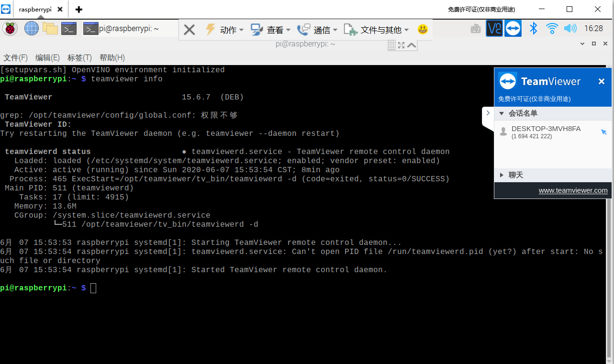
Task: Open the 文件与其他 files and extras dropdown
Action: (377, 30)
